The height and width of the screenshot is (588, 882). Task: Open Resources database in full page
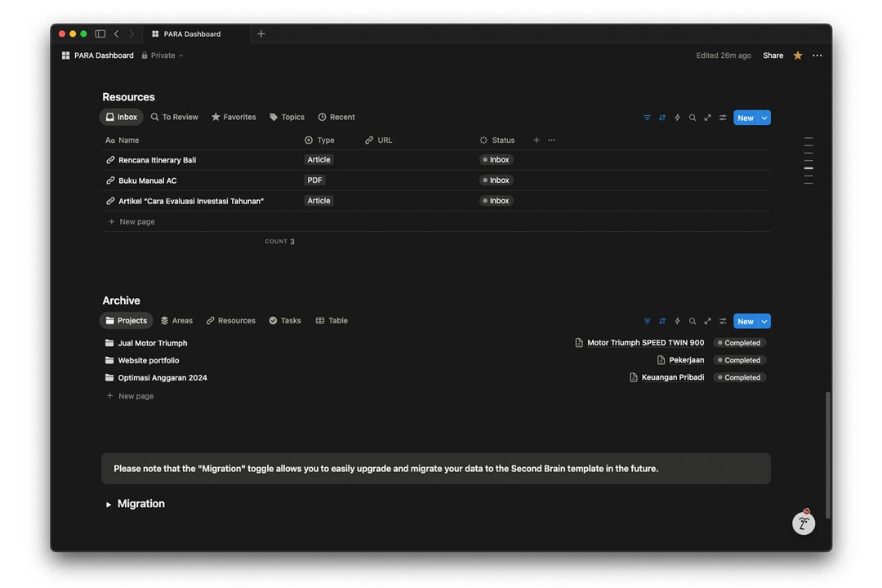point(707,118)
